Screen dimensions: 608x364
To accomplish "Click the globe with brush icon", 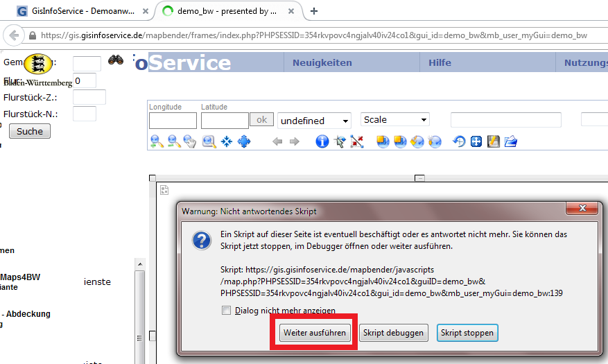I will (417, 141).
